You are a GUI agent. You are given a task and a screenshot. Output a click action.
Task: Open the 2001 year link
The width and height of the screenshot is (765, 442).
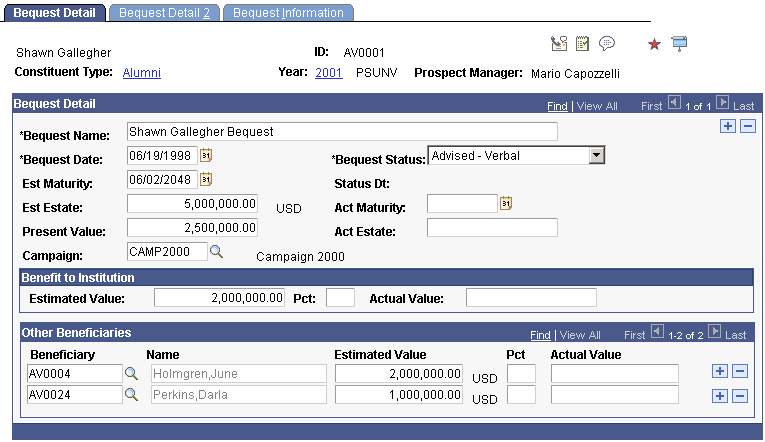tap(329, 73)
